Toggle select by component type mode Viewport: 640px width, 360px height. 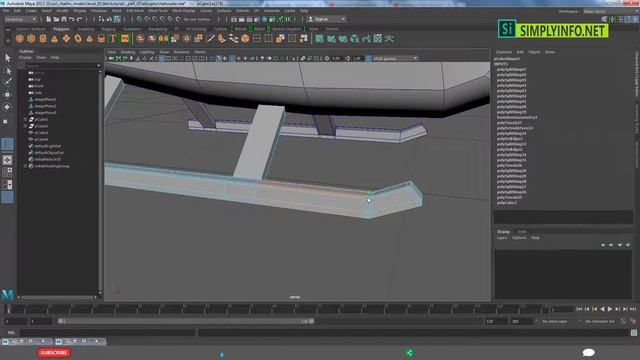(117, 19)
